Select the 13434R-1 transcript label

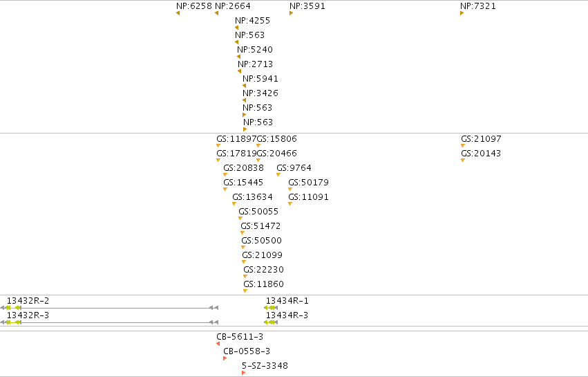pos(287,301)
